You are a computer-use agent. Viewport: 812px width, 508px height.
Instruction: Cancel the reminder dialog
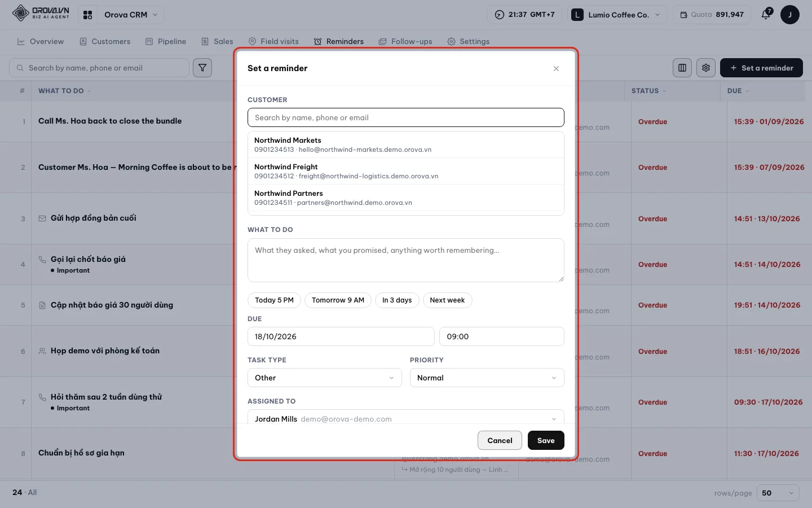coord(500,440)
